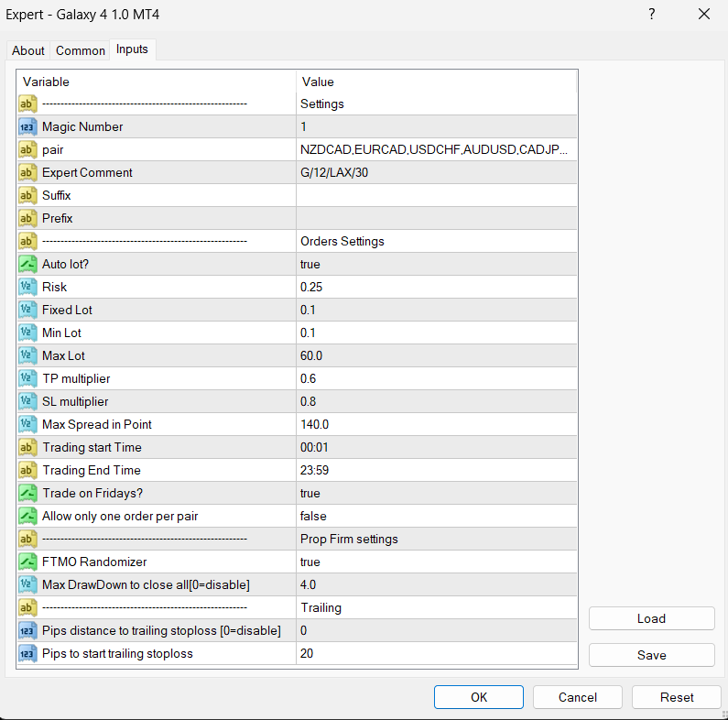Click the integer icon beside Magic Number
The height and width of the screenshot is (720, 728).
click(x=27, y=126)
